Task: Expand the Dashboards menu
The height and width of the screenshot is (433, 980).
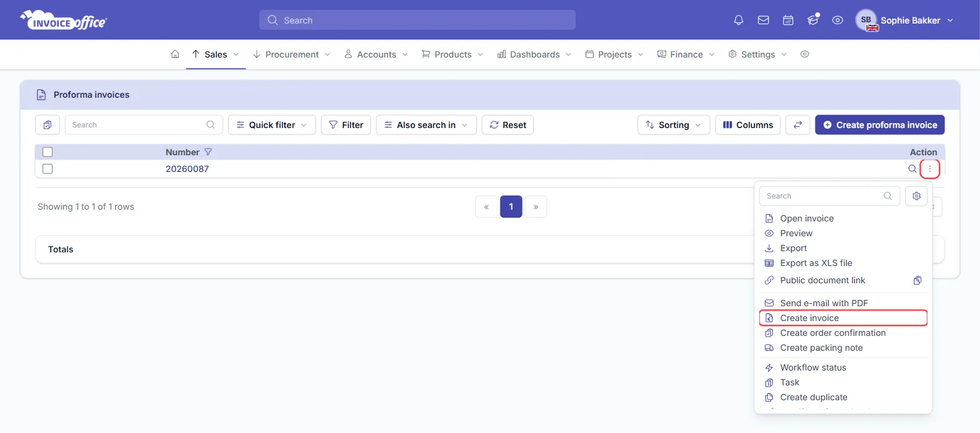Action: pyautogui.click(x=535, y=54)
